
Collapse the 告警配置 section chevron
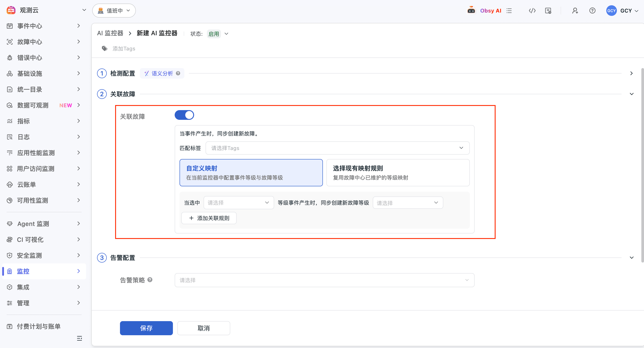click(631, 258)
